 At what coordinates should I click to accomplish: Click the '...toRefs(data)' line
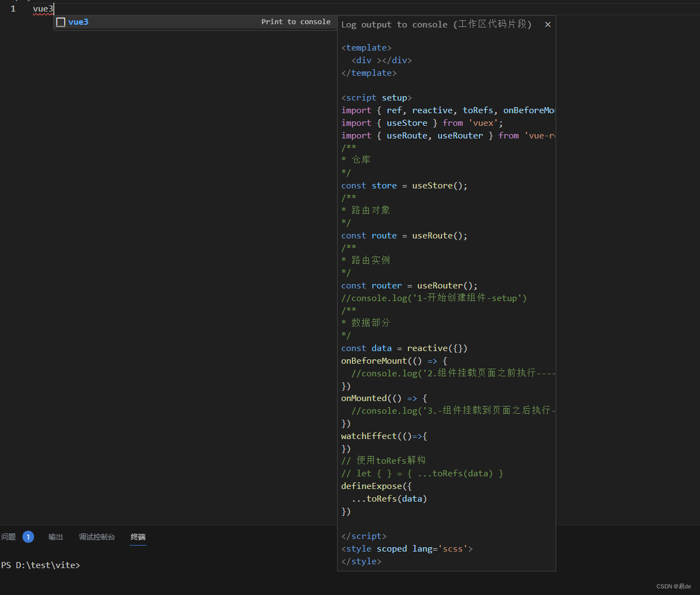click(389, 499)
